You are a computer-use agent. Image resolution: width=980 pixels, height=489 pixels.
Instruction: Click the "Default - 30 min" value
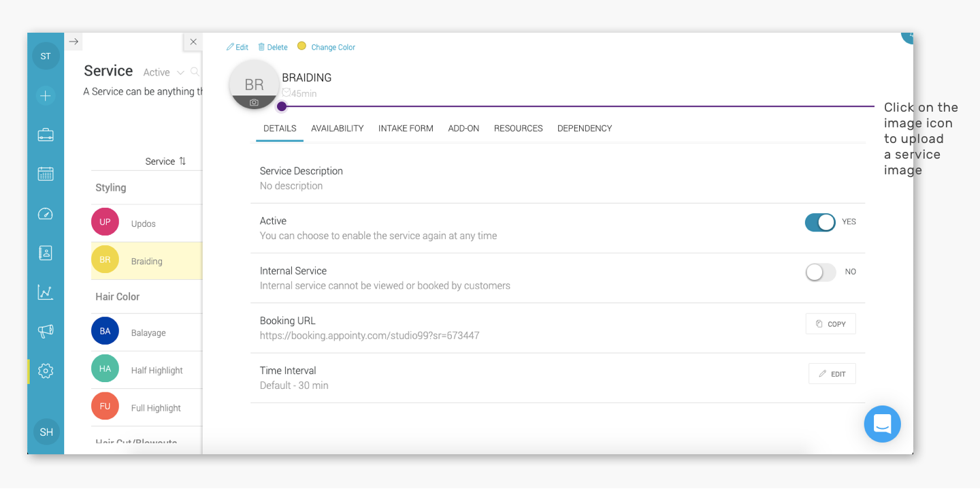click(294, 385)
